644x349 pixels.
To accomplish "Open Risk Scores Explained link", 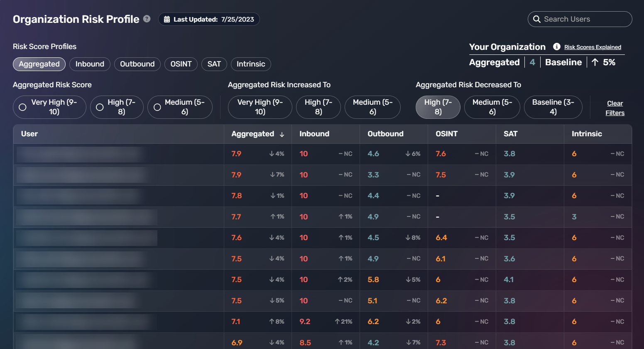I will [593, 47].
